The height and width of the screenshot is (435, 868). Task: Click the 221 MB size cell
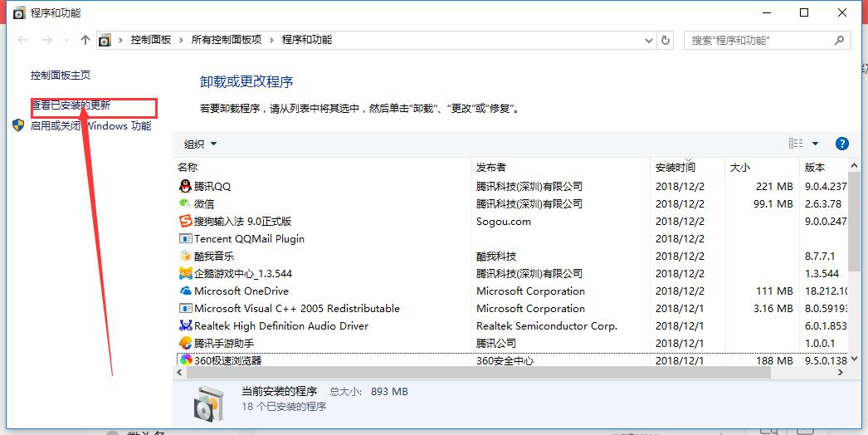tap(774, 186)
